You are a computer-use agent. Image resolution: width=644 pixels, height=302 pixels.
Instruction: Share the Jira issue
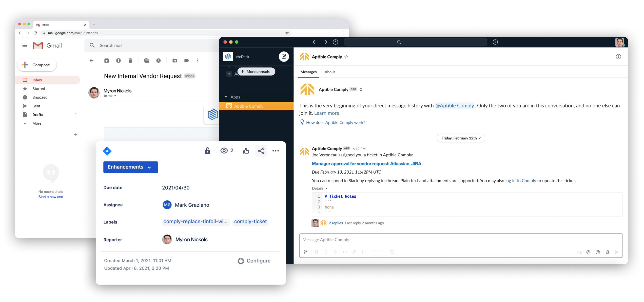261,151
